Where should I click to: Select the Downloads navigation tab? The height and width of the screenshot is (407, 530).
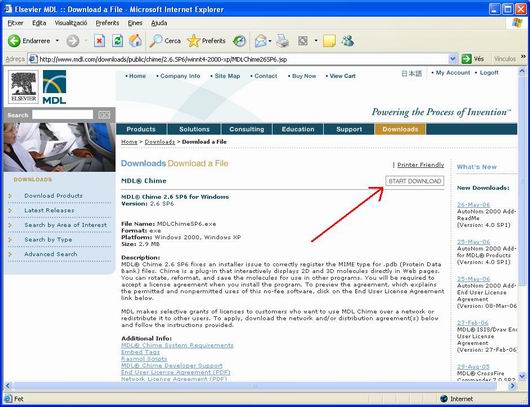click(x=400, y=129)
